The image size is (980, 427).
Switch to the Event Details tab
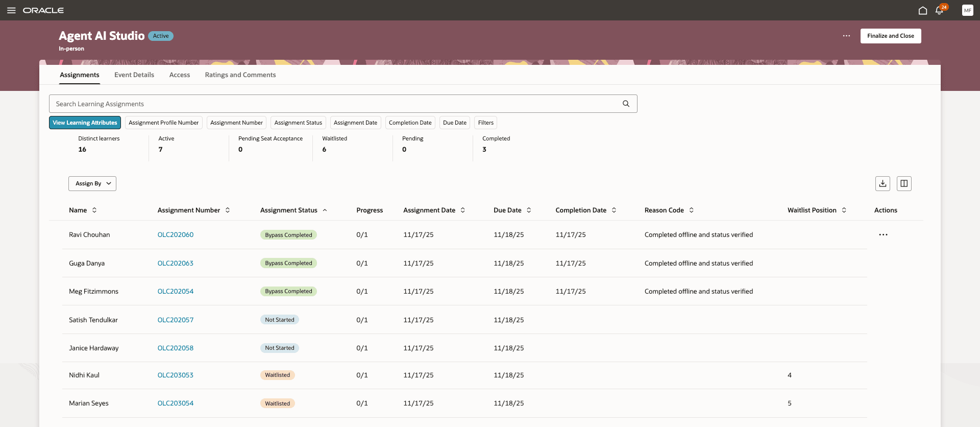pos(134,75)
